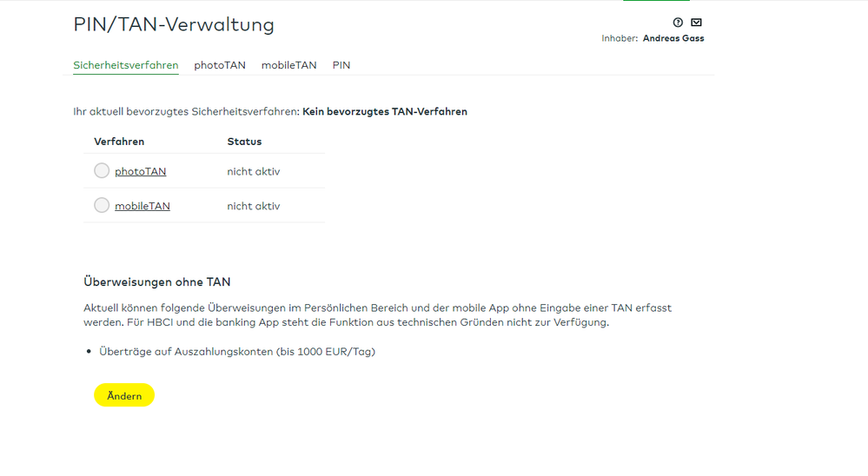Click the Status column header
The width and height of the screenshot is (868, 476).
click(244, 142)
